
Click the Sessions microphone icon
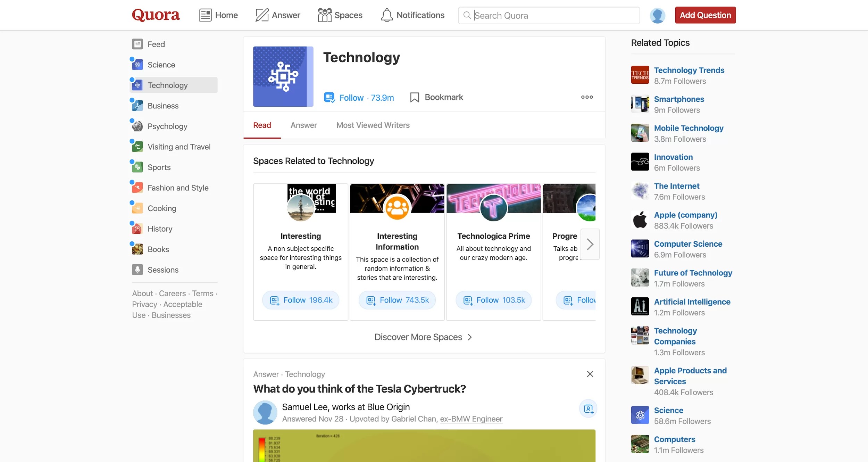click(x=137, y=270)
